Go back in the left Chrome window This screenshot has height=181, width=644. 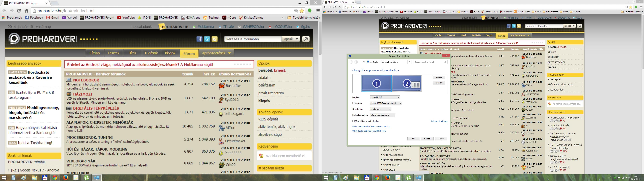coord(5,11)
